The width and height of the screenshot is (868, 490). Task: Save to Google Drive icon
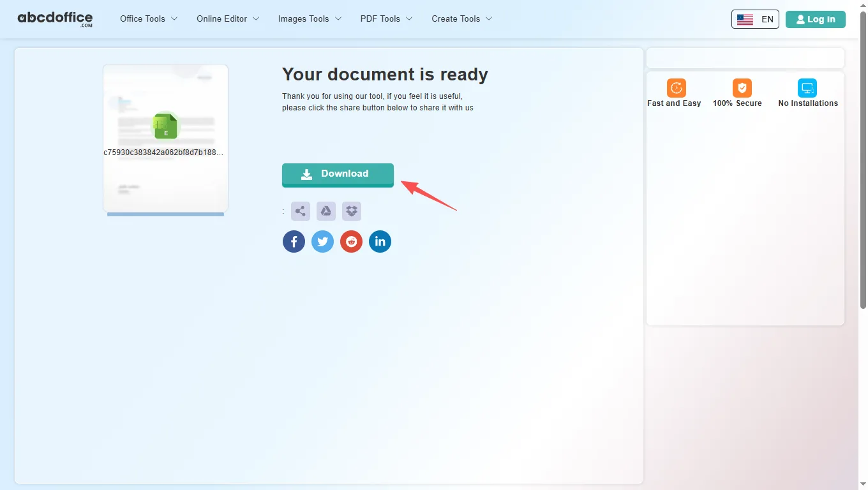tap(326, 211)
